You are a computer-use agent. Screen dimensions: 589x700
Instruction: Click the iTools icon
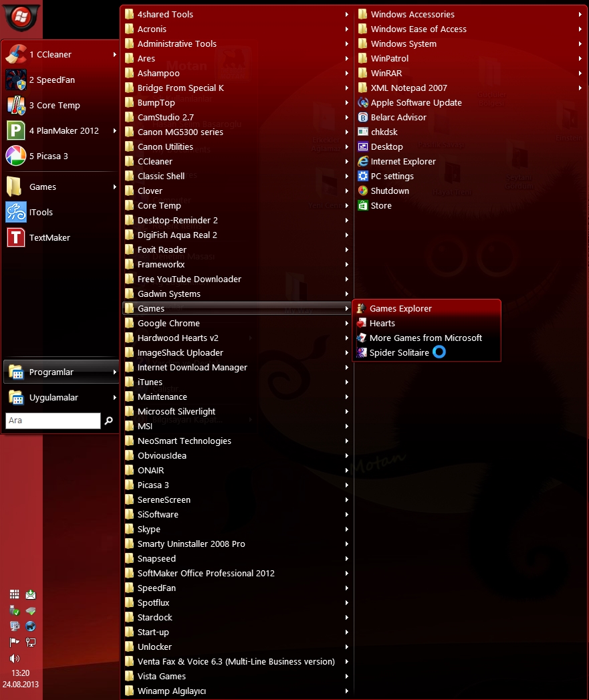point(16,212)
